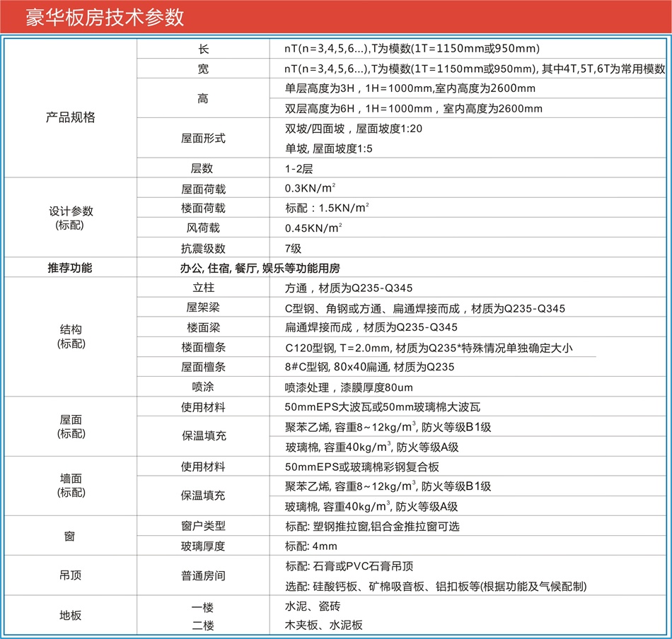Image resolution: width=672 pixels, height=639 pixels.
Task: Click the 喷涂 row label
Action: tap(203, 387)
